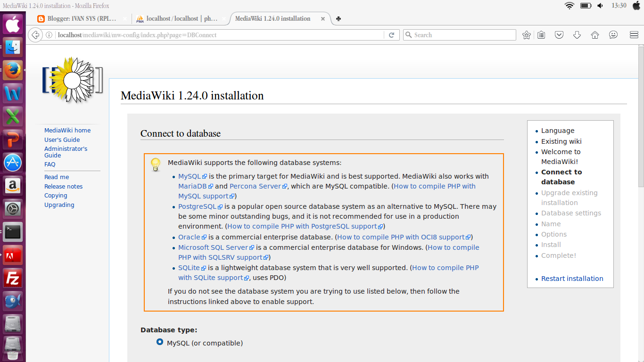Open the Read me link
The image size is (644, 362).
coord(57,177)
